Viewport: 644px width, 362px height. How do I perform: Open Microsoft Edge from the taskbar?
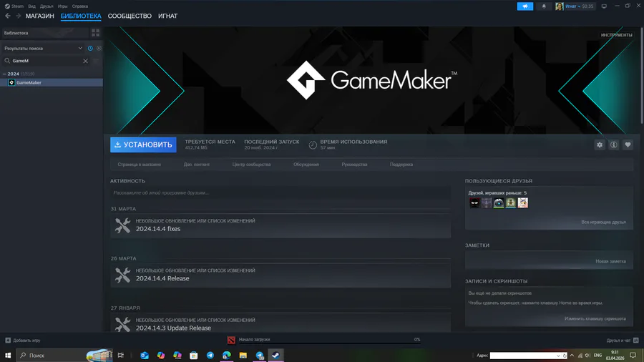coord(227,356)
